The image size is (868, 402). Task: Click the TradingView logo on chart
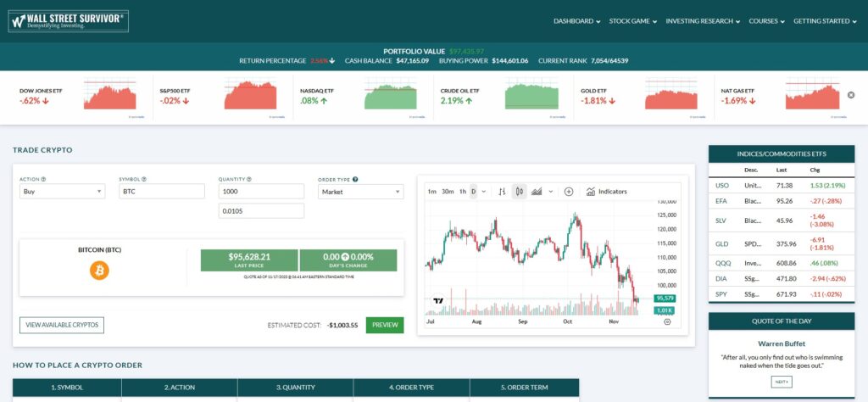coord(438,301)
